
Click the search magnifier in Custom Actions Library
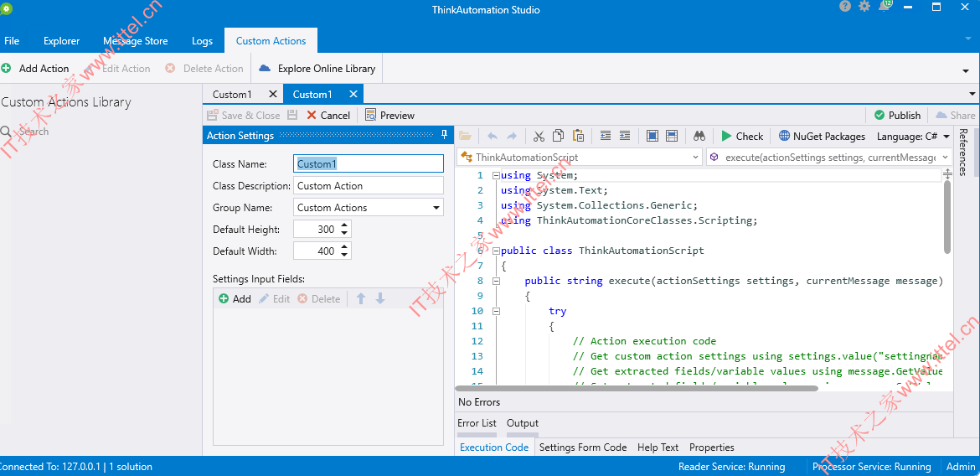pos(6,132)
